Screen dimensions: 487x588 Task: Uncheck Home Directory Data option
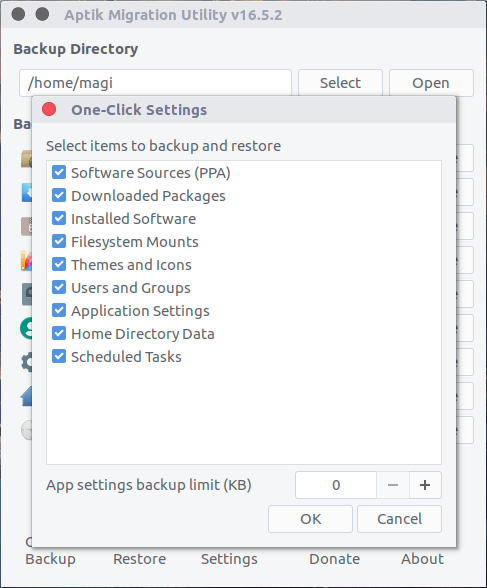pyautogui.click(x=59, y=333)
